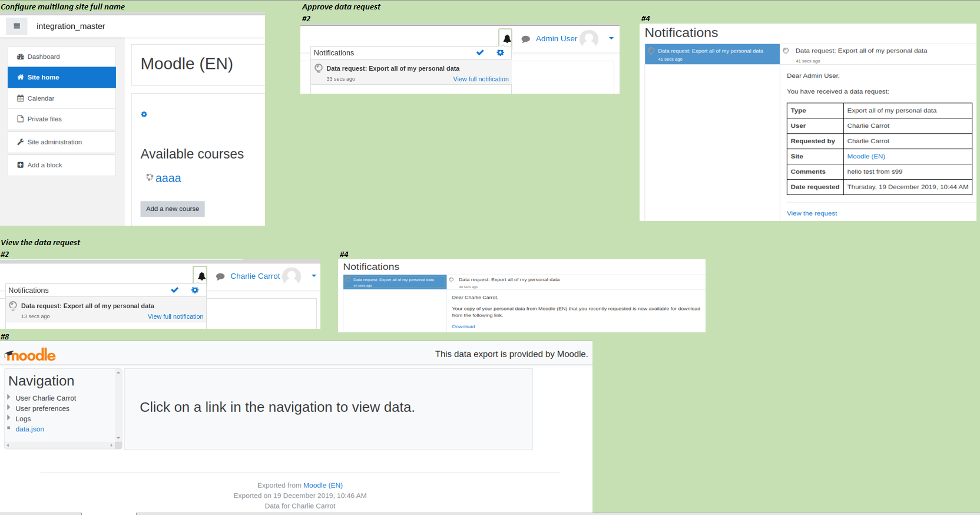
Task: Expand the Charlie Carrot user menu arrow
Action: click(314, 276)
